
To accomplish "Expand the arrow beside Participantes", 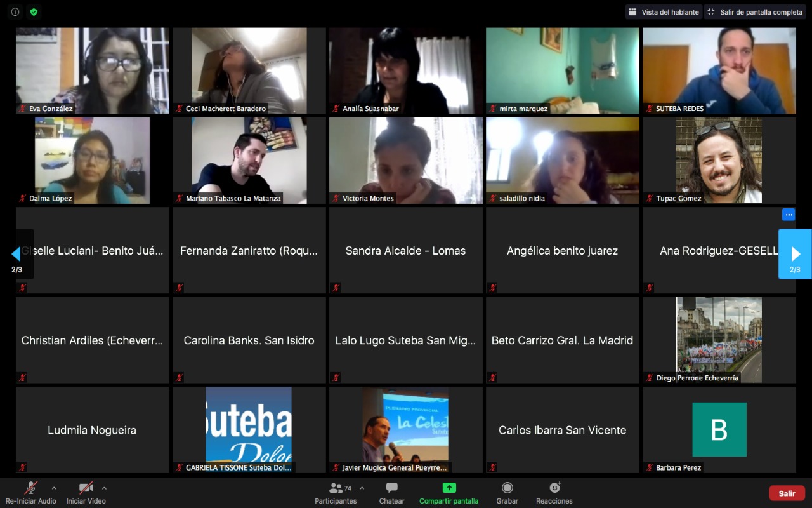I will coord(362,488).
